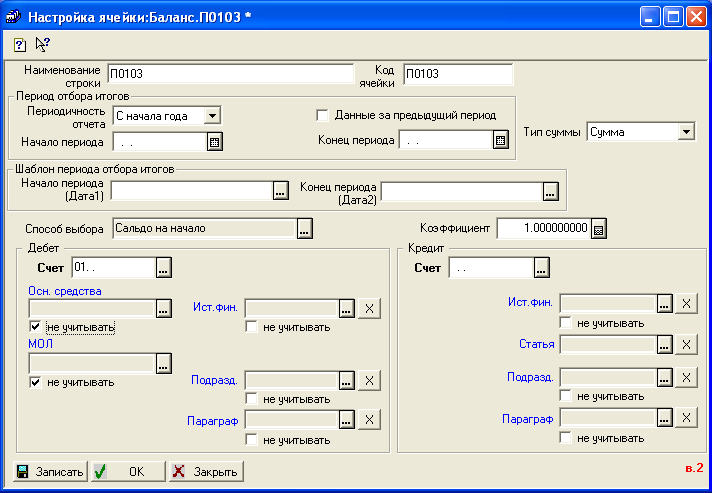Check не учитывать under credit Параграф
The image size is (712, 493).
pos(565,438)
